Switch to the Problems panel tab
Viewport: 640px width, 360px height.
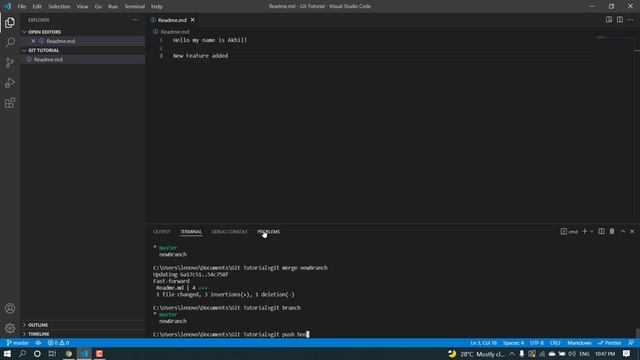269,231
